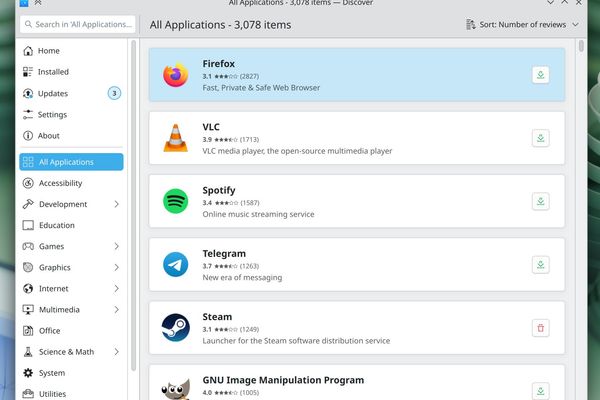Click the search field in All Applications
This screenshot has width=600, height=400.
tap(78, 24)
